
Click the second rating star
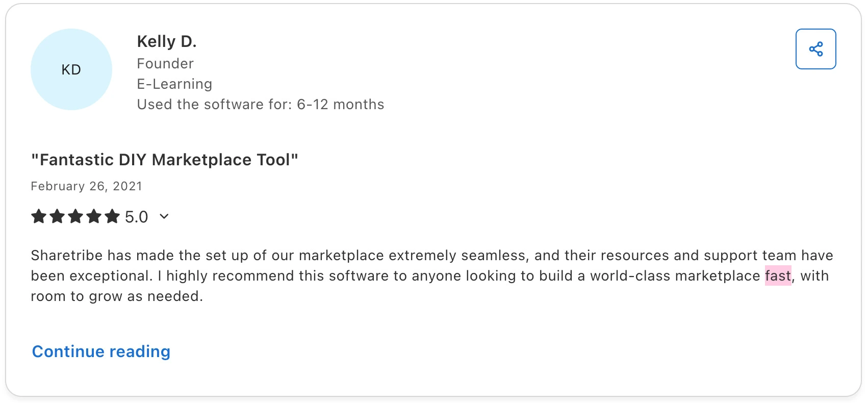(x=57, y=216)
